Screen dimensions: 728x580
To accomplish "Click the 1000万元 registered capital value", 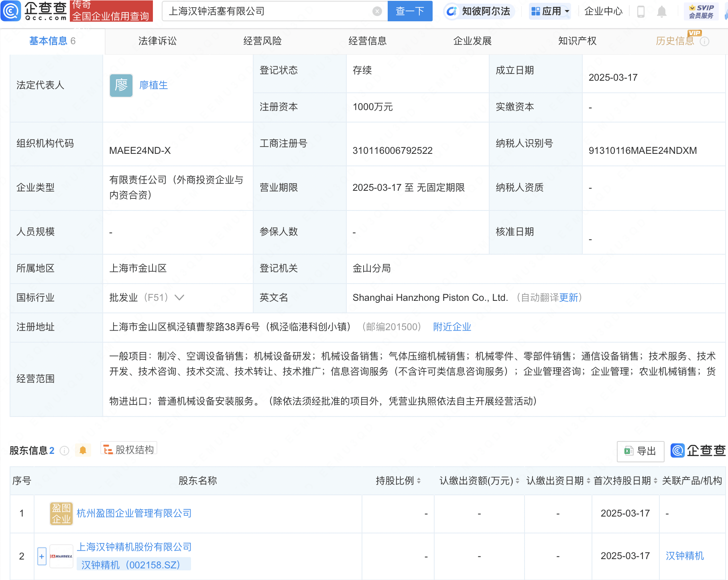I will click(x=372, y=107).
